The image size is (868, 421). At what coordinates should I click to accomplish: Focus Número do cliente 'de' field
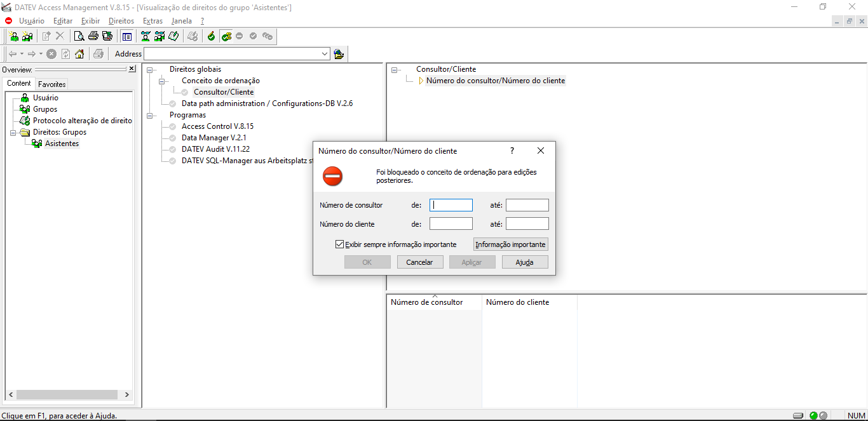451,224
